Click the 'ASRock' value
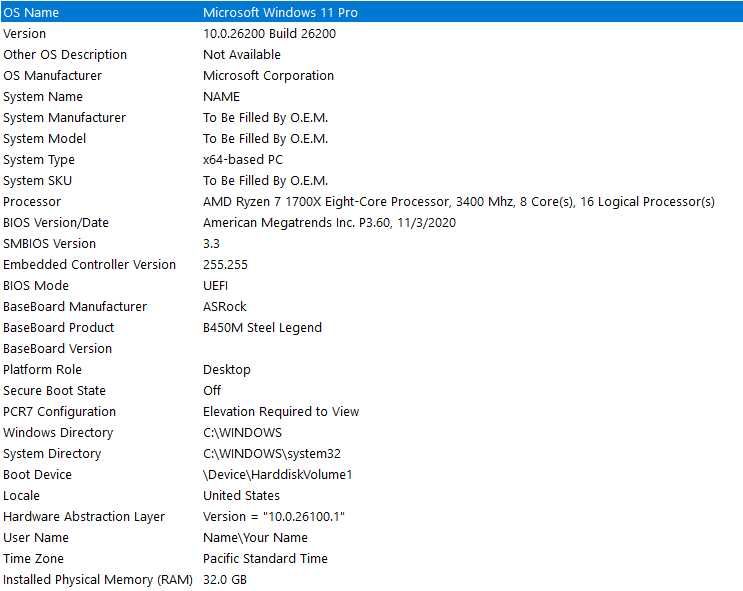Image resolution: width=743 pixels, height=591 pixels. point(225,307)
